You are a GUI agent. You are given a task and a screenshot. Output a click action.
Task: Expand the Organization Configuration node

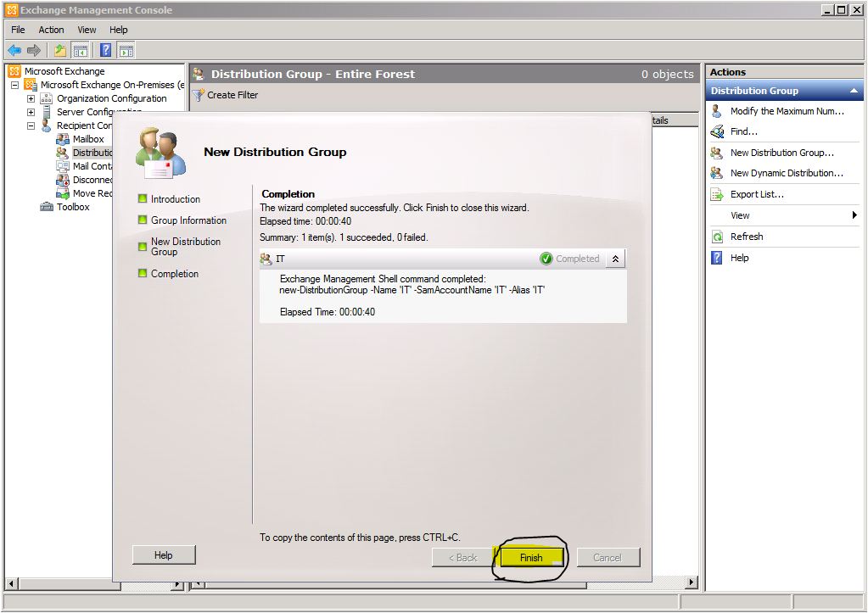pyautogui.click(x=31, y=98)
